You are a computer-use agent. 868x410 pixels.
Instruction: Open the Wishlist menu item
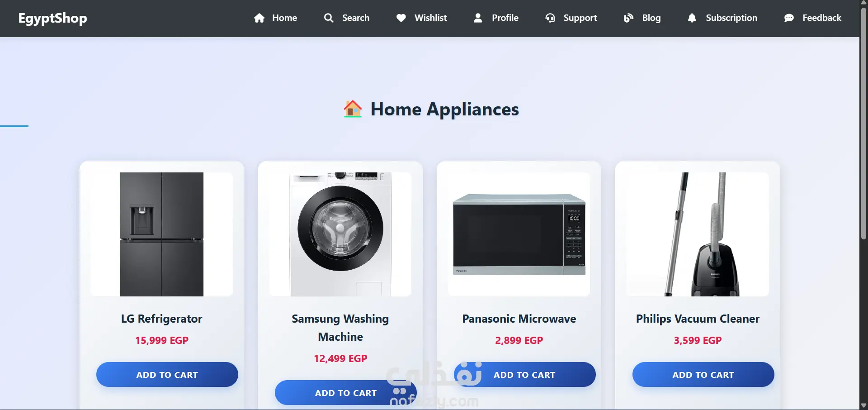click(x=421, y=18)
